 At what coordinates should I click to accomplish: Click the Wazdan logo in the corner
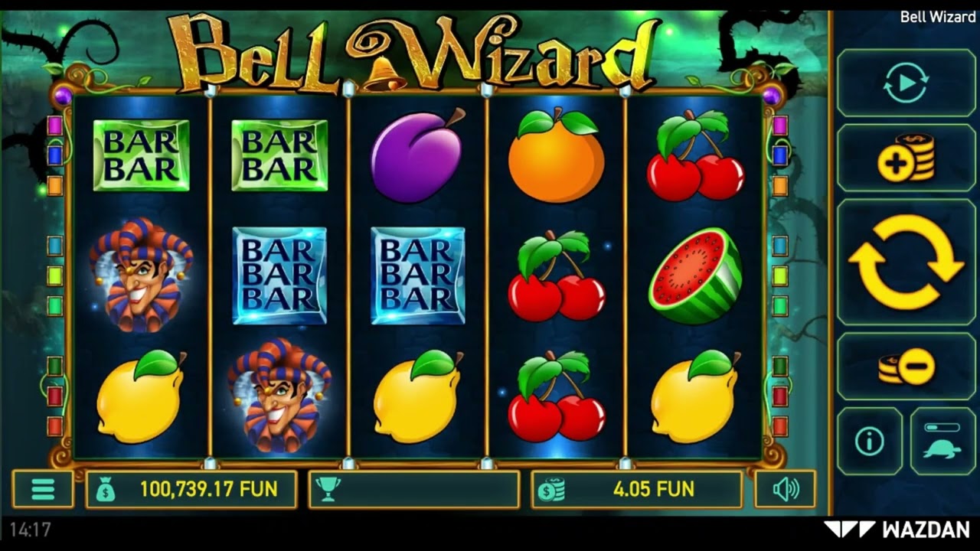tap(897, 529)
